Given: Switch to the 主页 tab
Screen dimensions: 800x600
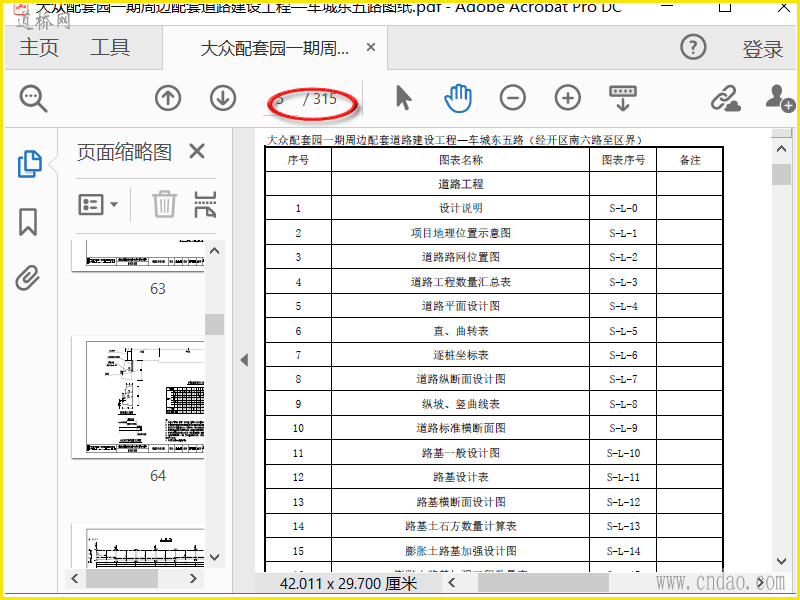Looking at the screenshot, I should pyautogui.click(x=39, y=47).
